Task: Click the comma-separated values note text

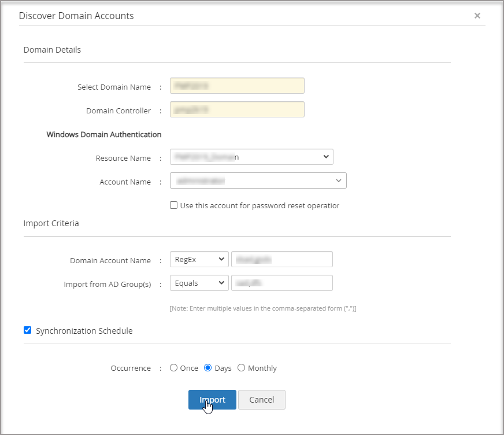Action: tap(262, 308)
